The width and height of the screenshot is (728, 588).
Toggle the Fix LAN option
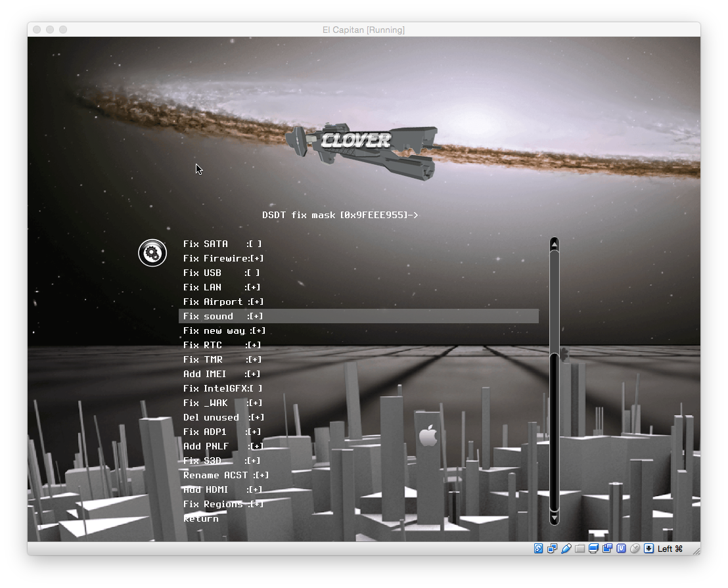pyautogui.click(x=359, y=287)
